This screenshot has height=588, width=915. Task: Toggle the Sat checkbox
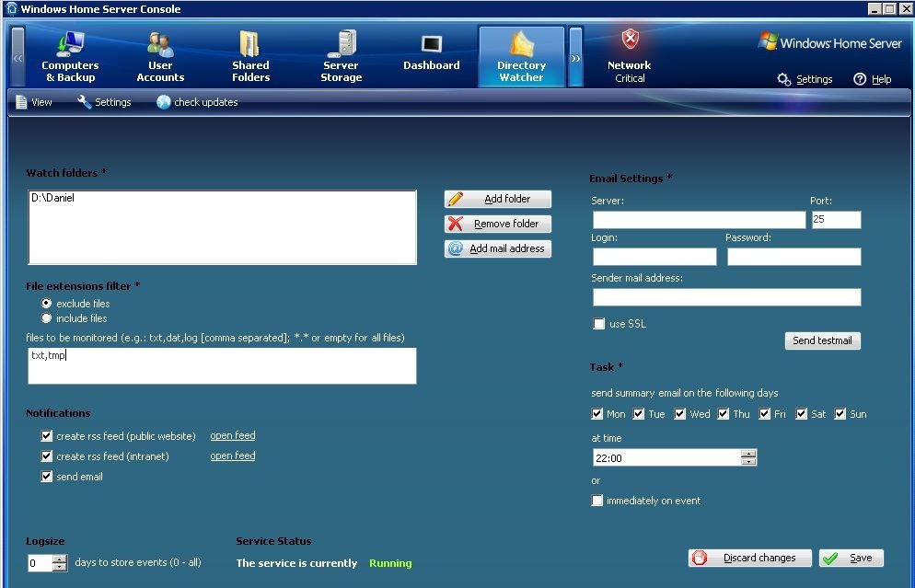pos(802,414)
